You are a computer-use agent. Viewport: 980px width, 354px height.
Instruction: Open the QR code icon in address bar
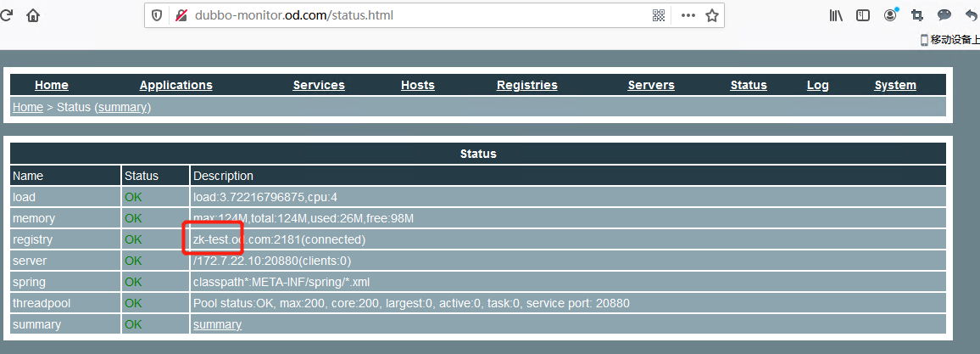pyautogui.click(x=659, y=15)
